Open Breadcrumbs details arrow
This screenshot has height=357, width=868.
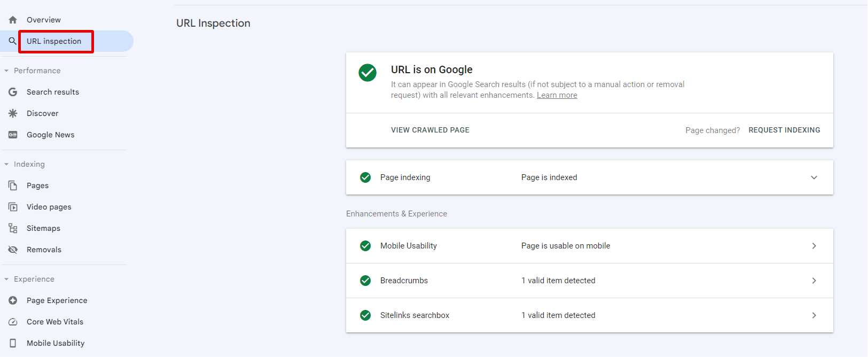click(x=814, y=281)
